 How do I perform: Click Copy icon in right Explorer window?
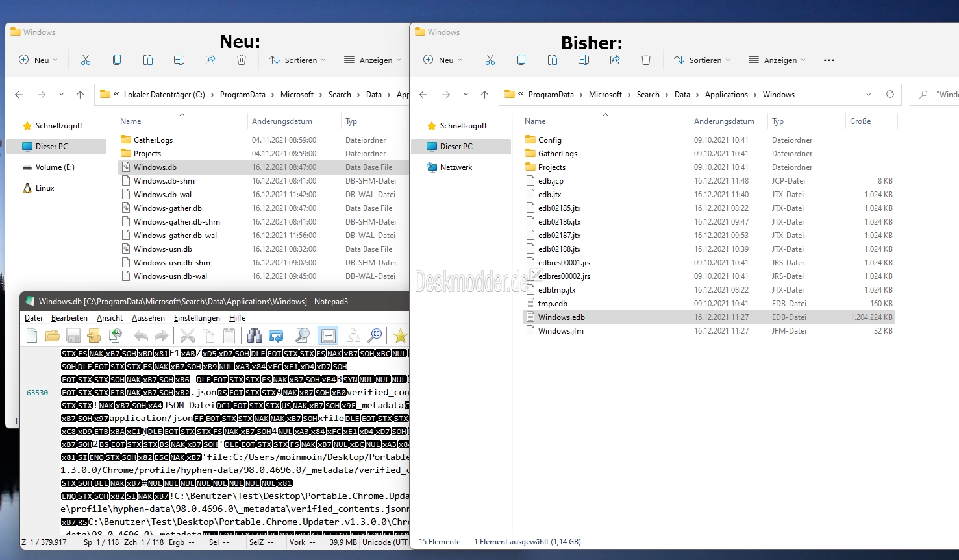[x=521, y=60]
